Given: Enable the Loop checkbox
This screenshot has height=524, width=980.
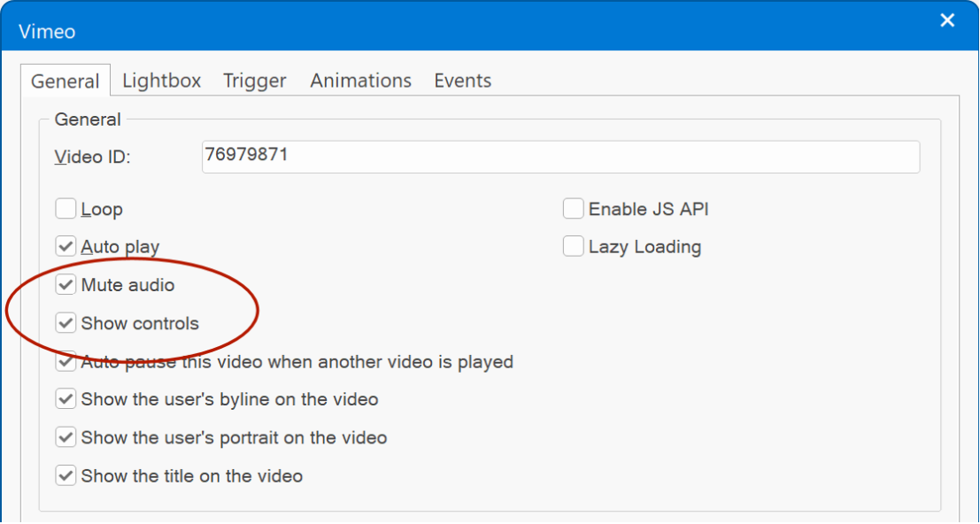Looking at the screenshot, I should [66, 209].
